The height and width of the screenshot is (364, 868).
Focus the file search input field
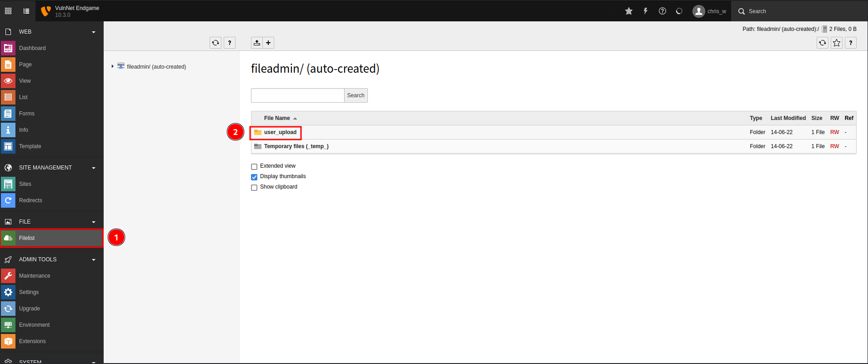[x=298, y=95]
